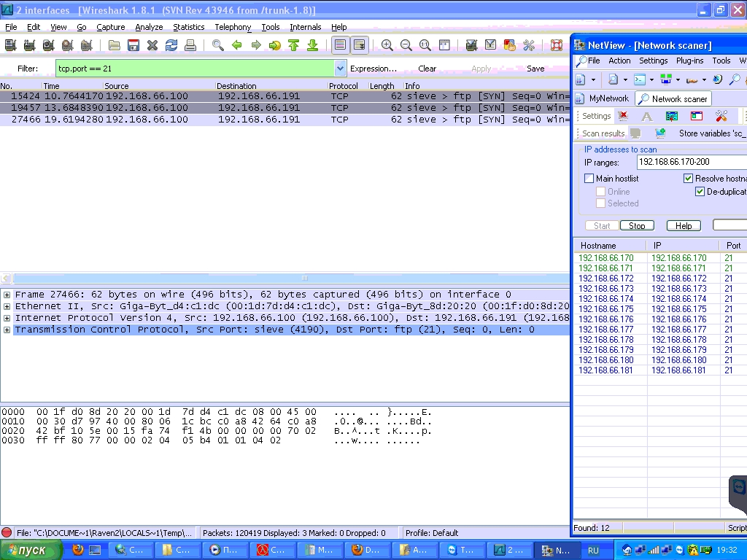Save the capture file with floppy icon
Screen dimensions: 747x560
click(x=133, y=45)
